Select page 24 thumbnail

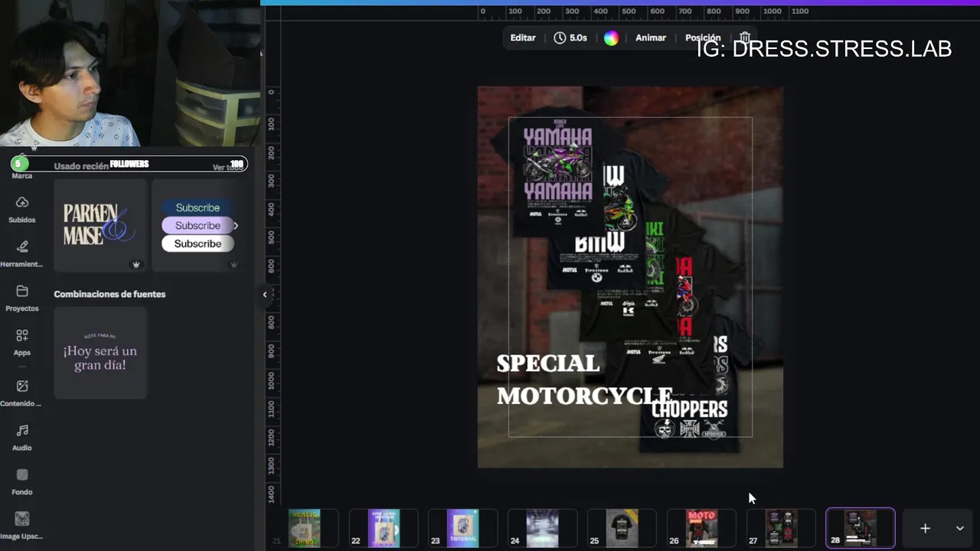(543, 528)
